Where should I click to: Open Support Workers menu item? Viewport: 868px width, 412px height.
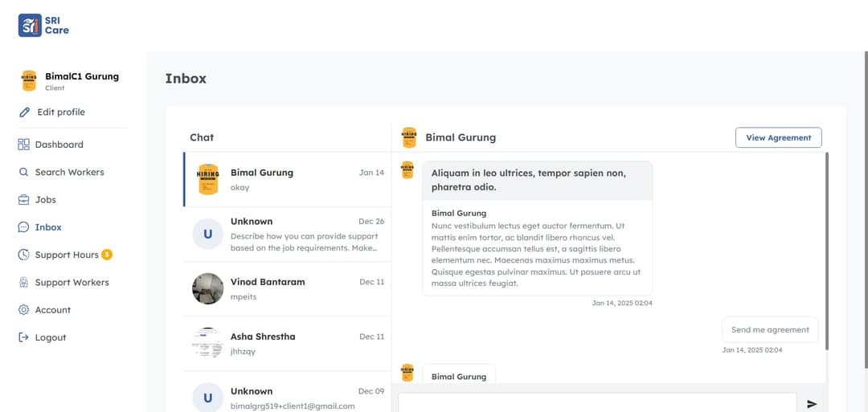72,283
